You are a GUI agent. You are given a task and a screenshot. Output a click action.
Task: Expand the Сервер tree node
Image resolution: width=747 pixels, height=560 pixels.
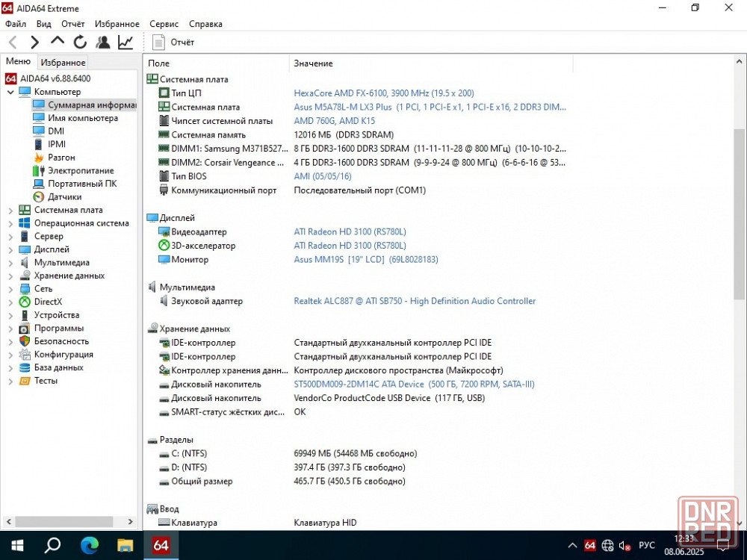click(x=10, y=236)
